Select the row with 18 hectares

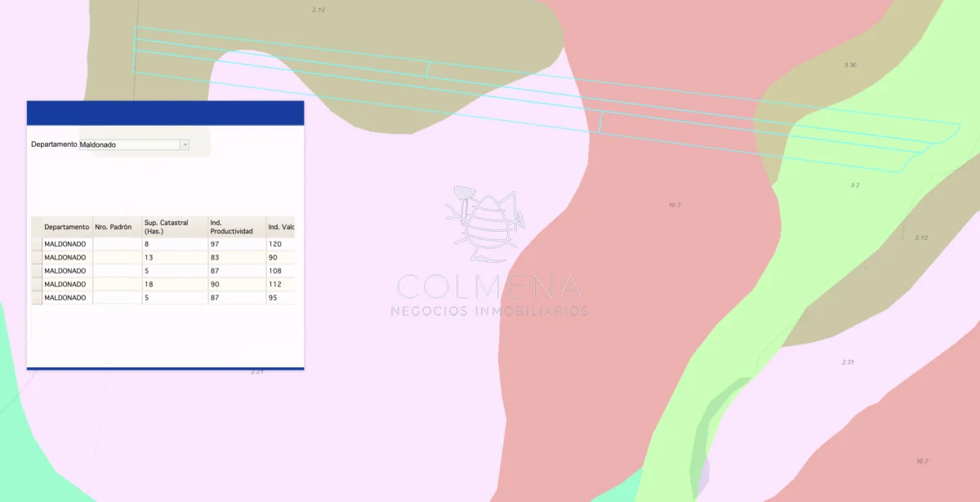(x=163, y=284)
